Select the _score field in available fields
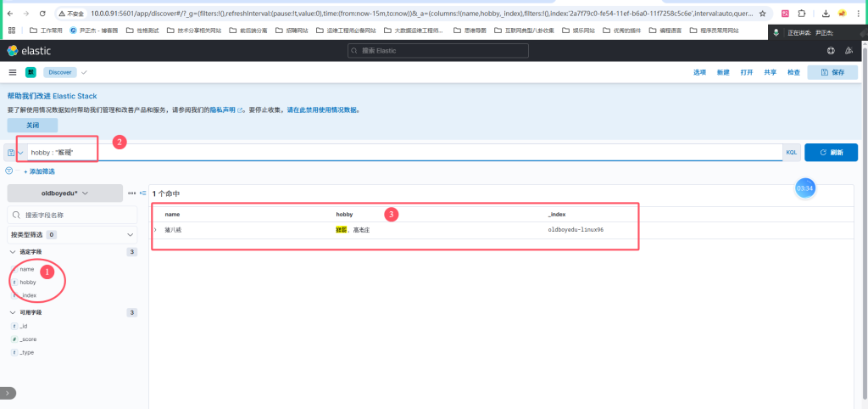868x409 pixels. click(x=28, y=339)
